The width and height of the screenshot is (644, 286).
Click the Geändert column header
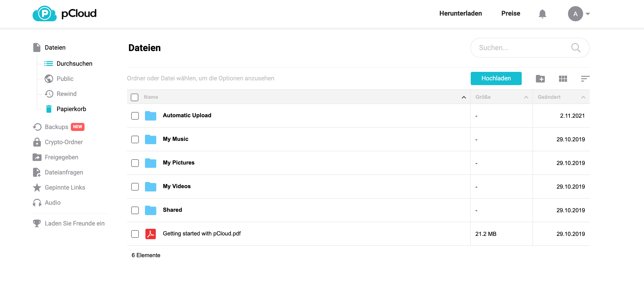pyautogui.click(x=549, y=97)
